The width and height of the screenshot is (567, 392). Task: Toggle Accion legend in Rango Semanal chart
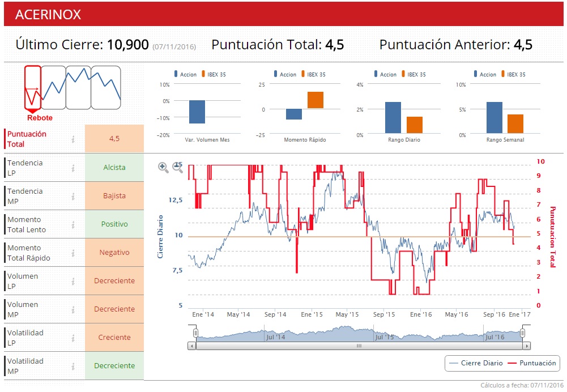[485, 74]
